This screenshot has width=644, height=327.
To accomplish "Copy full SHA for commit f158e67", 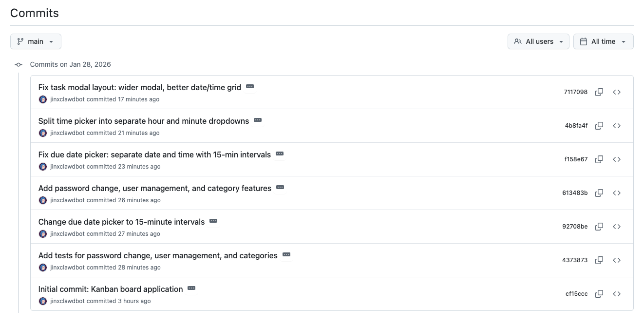I will tap(599, 159).
